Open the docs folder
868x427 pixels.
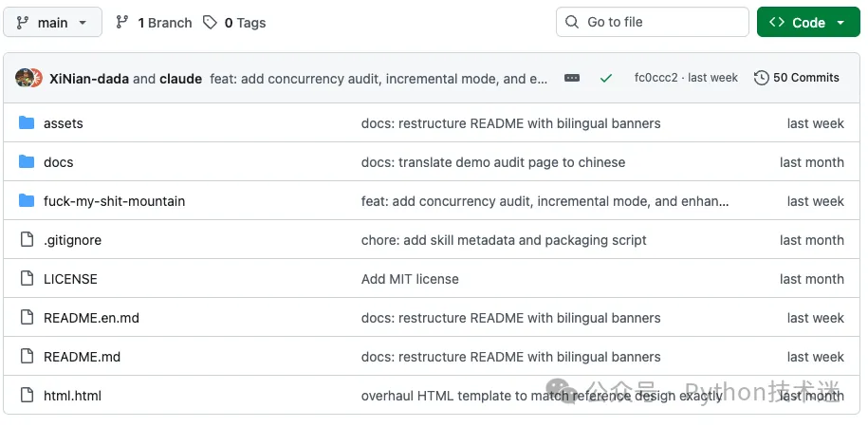pos(58,162)
